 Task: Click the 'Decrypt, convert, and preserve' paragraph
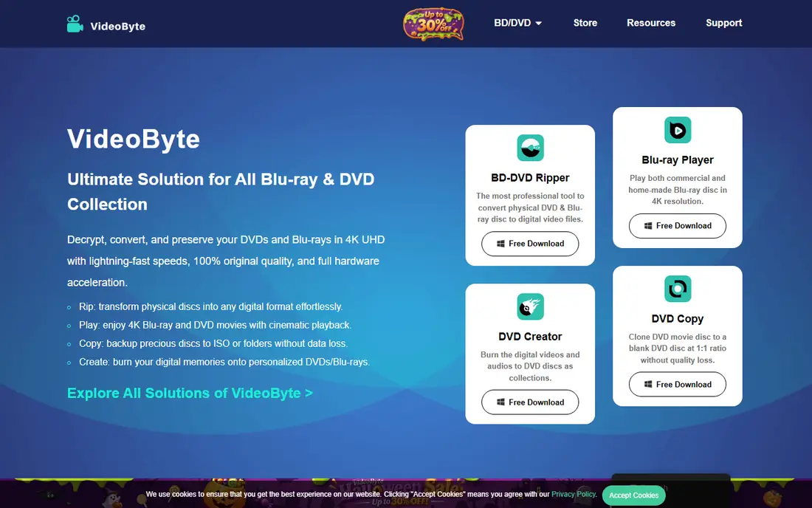pyautogui.click(x=226, y=261)
